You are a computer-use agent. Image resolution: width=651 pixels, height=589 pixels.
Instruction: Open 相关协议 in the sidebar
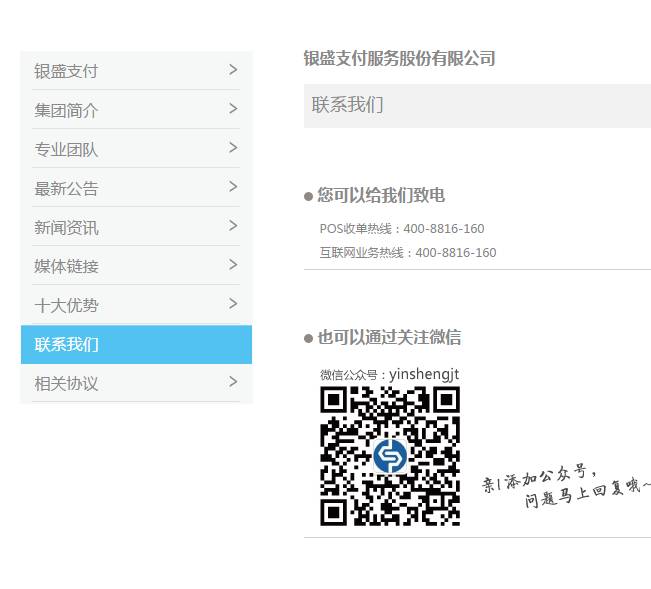point(136,383)
